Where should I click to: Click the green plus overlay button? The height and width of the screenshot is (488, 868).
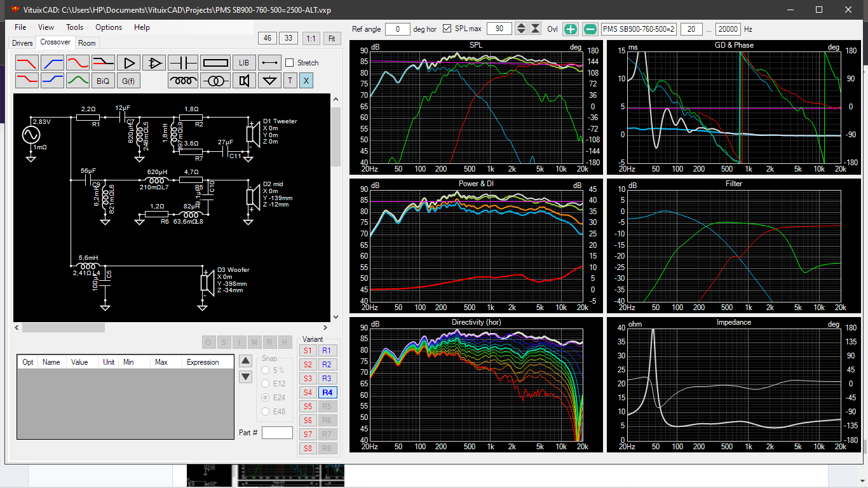(x=571, y=29)
